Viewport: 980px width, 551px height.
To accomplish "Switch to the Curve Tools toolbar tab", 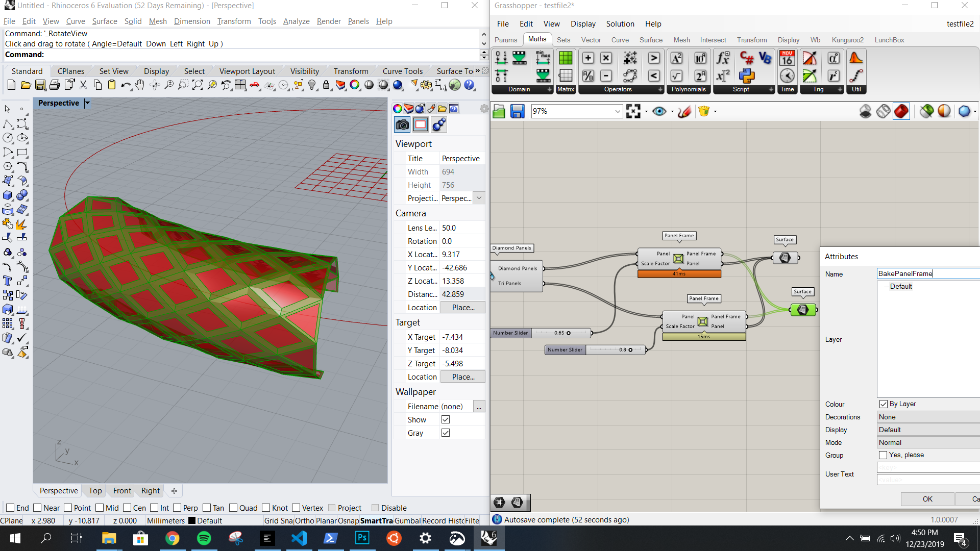I will (x=402, y=71).
